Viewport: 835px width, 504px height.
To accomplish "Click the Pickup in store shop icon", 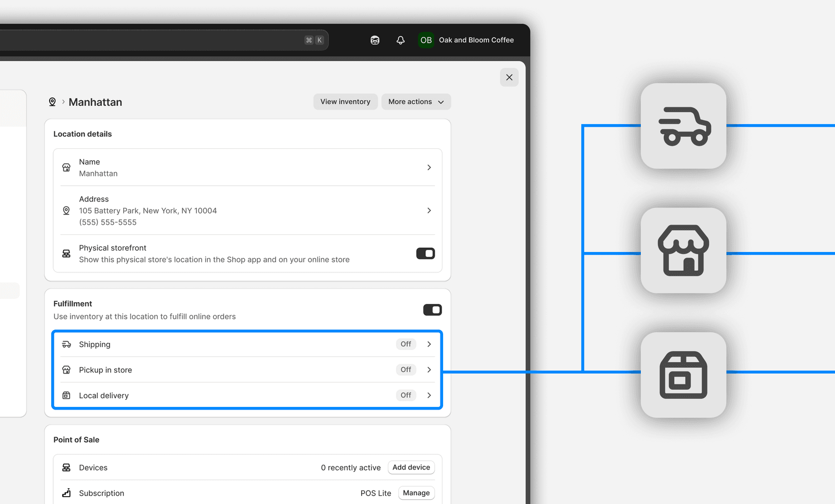I will (x=66, y=370).
